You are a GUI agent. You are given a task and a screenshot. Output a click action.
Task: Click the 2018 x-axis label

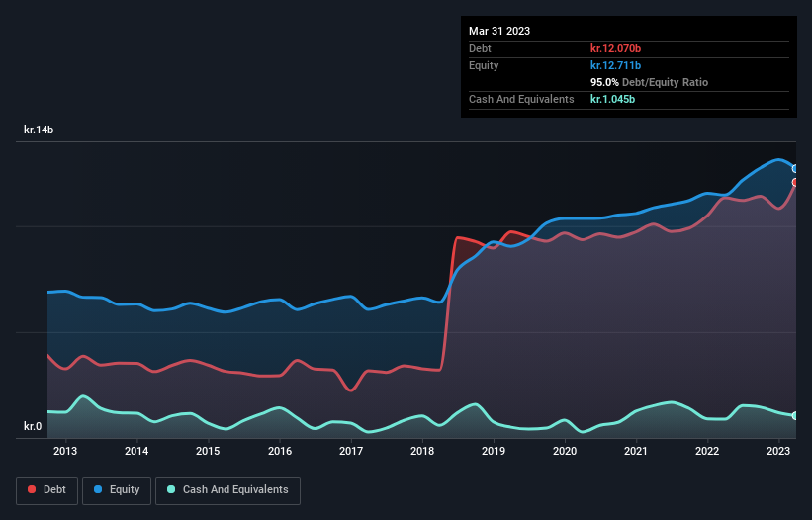pyautogui.click(x=422, y=451)
